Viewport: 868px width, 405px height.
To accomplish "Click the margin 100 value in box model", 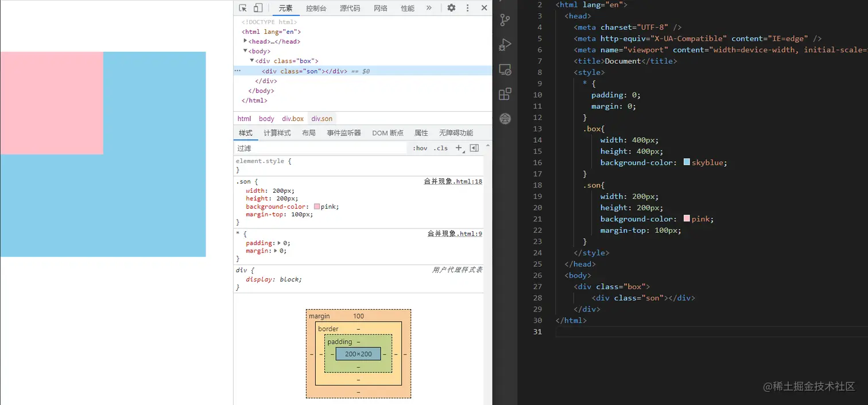I will click(358, 316).
